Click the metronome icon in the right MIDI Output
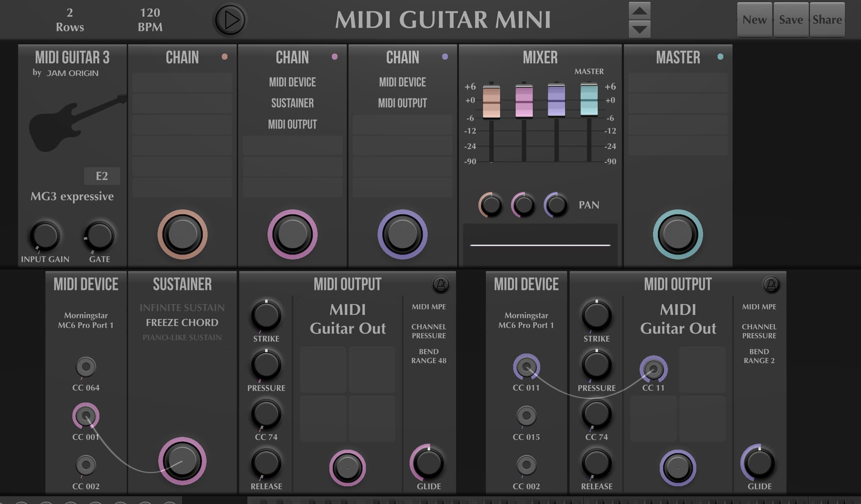Screen dimensions: 861x504 coord(771,285)
